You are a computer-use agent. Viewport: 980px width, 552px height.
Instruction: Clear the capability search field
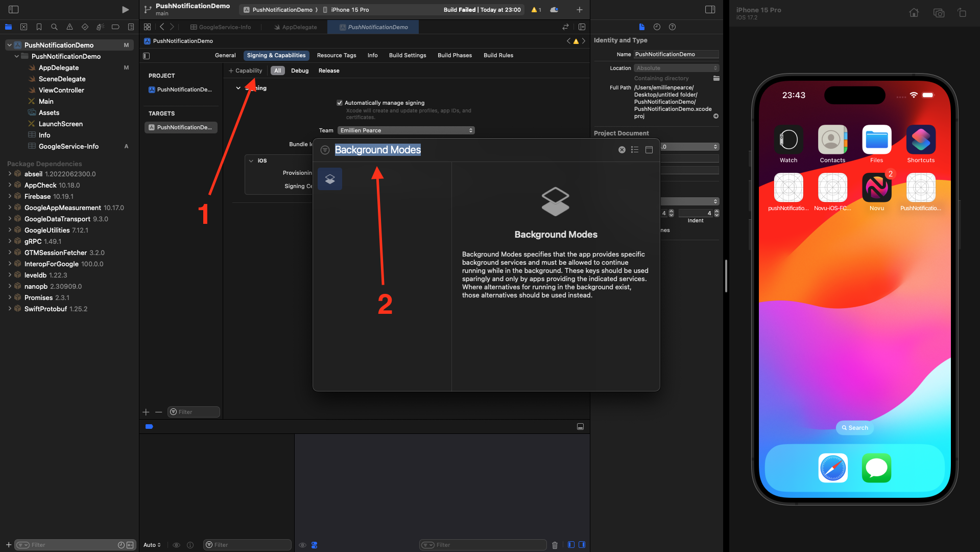[x=622, y=150]
